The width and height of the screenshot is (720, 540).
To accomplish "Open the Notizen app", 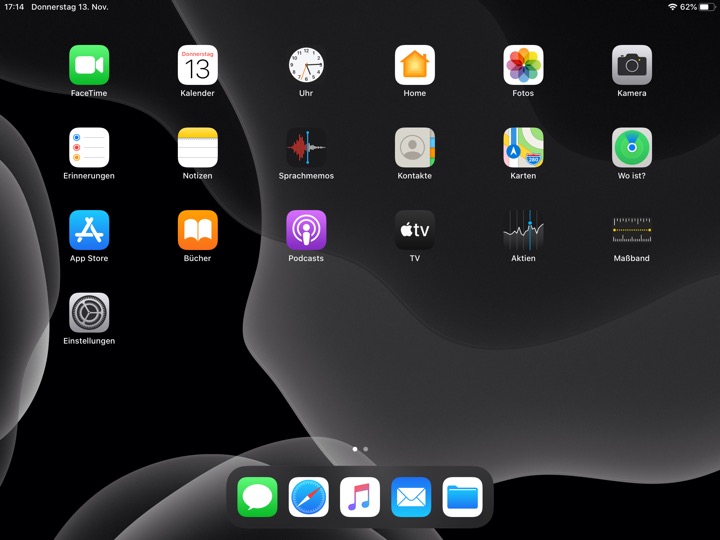I will point(197,148).
